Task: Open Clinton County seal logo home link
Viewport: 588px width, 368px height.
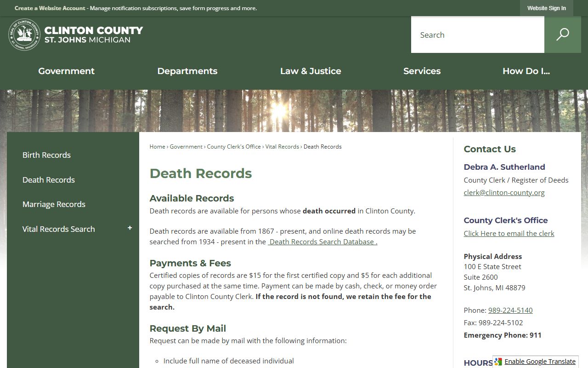Action: pos(76,34)
